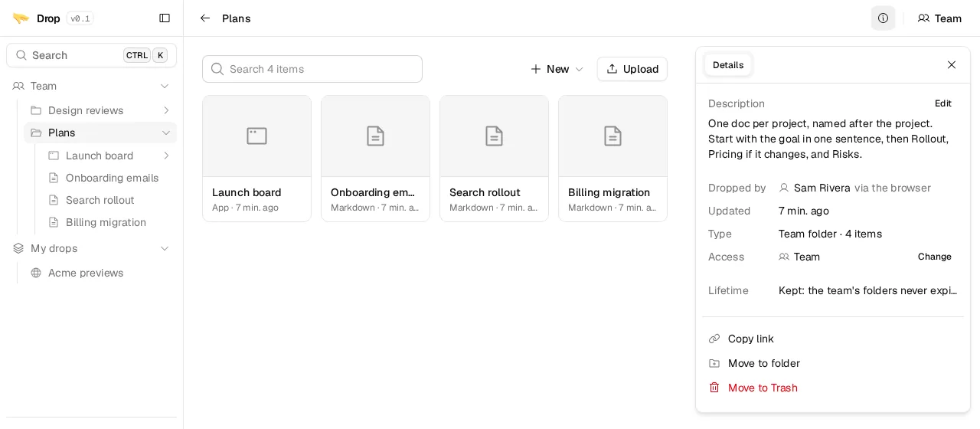The image size is (980, 429).
Task: Collapse the My drops section chevron
Action: tap(165, 248)
